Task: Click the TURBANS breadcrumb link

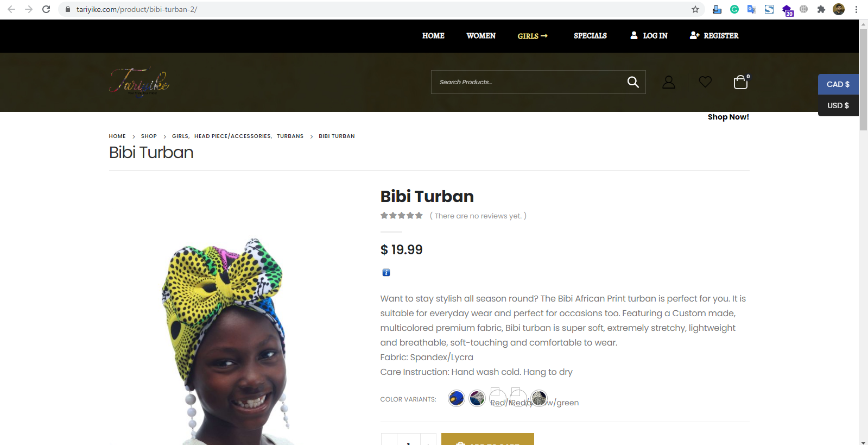Action: [x=290, y=136]
